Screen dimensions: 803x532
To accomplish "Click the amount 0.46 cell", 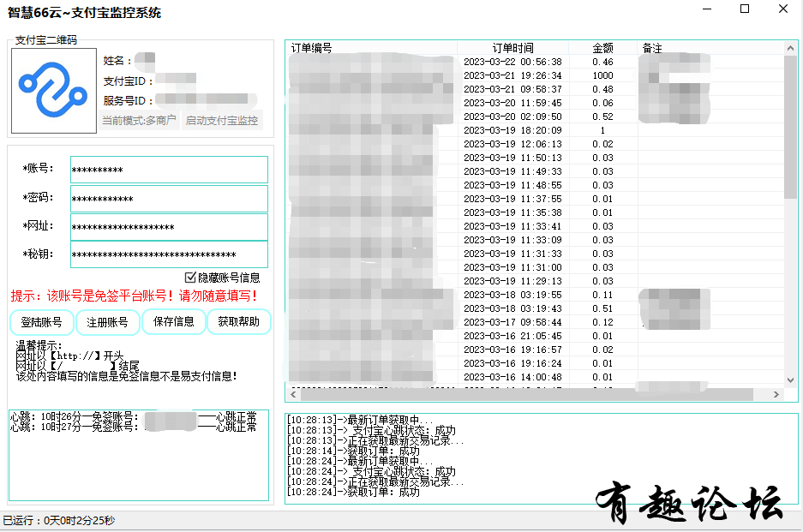I will coord(602,62).
